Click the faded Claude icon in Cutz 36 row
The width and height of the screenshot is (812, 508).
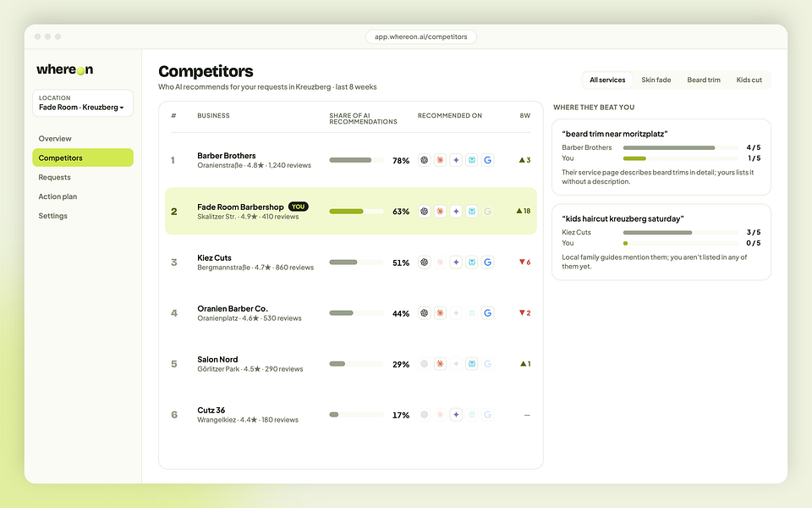[440, 415]
